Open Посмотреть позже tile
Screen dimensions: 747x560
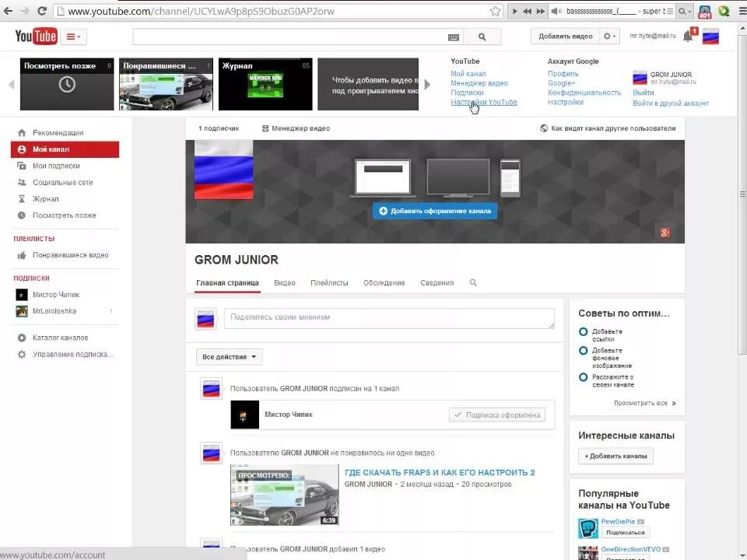click(x=67, y=84)
